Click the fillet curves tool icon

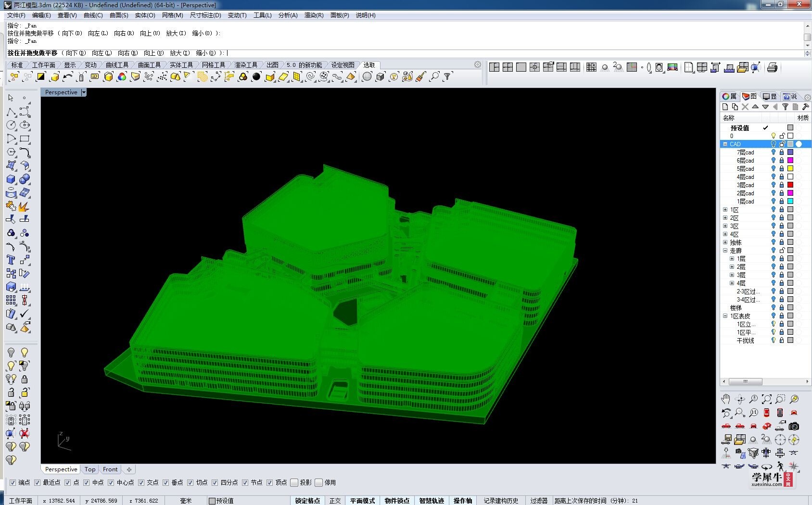click(25, 152)
